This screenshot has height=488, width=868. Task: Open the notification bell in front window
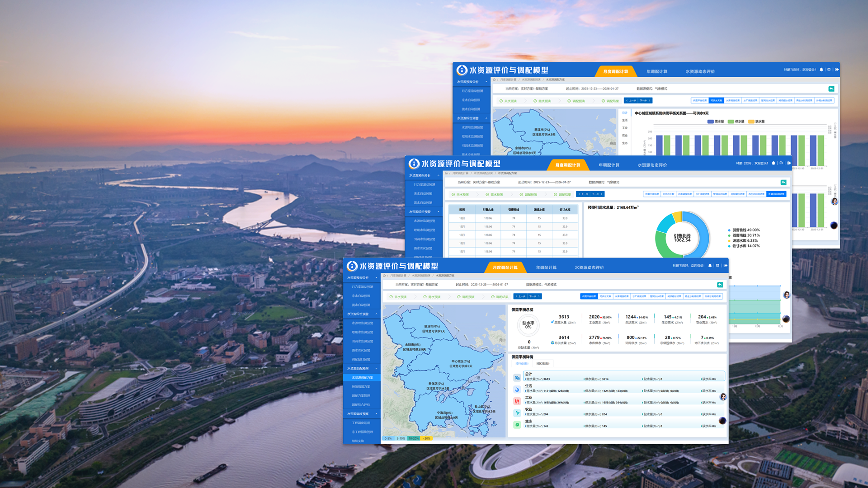tap(710, 266)
